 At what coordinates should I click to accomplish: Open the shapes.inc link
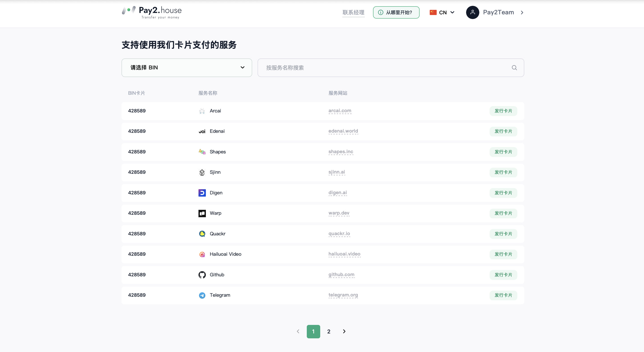point(341,152)
